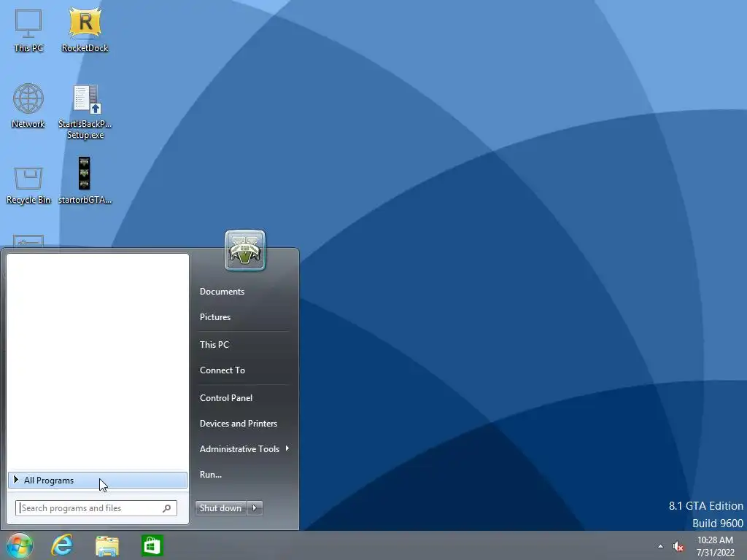
Task: Open the Run... dialog entry
Action: point(211,475)
